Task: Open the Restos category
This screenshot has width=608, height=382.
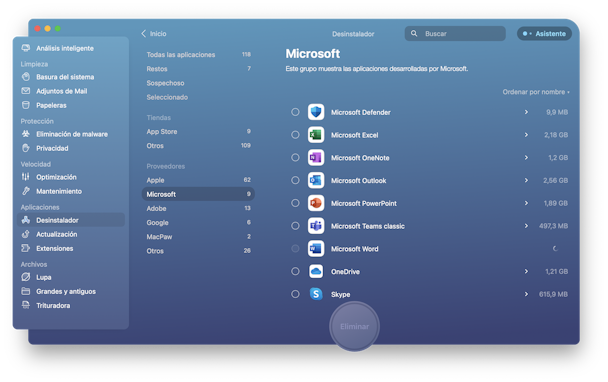Action: (x=198, y=69)
